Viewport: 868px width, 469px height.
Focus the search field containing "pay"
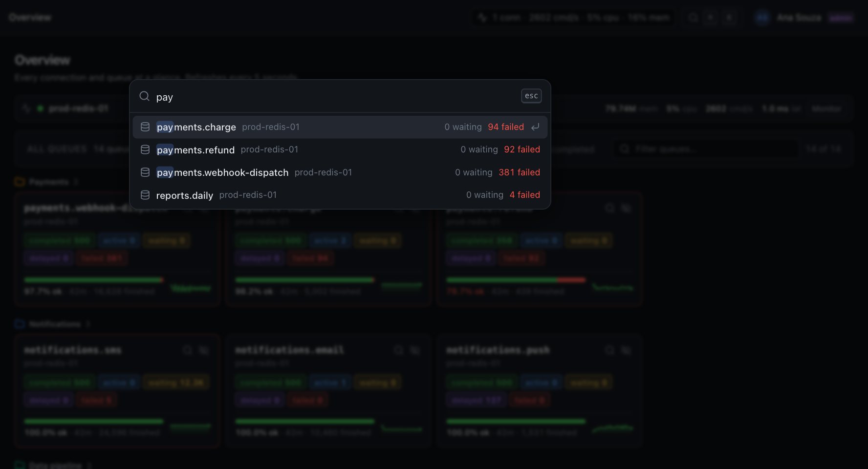[x=335, y=97]
